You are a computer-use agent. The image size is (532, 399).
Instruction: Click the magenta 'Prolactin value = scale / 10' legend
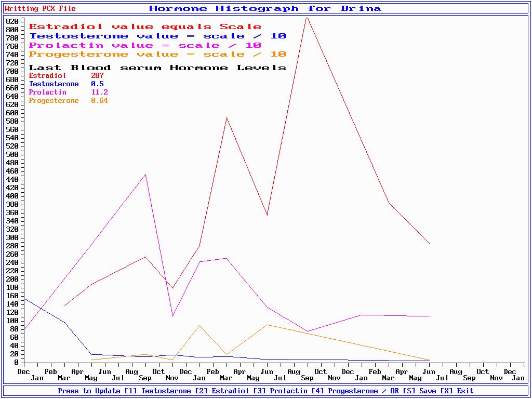[145, 45]
